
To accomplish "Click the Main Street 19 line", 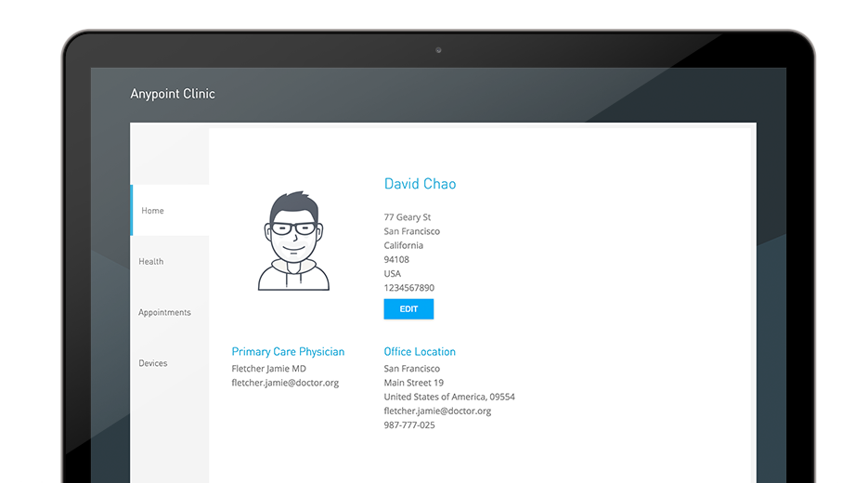I will point(413,383).
